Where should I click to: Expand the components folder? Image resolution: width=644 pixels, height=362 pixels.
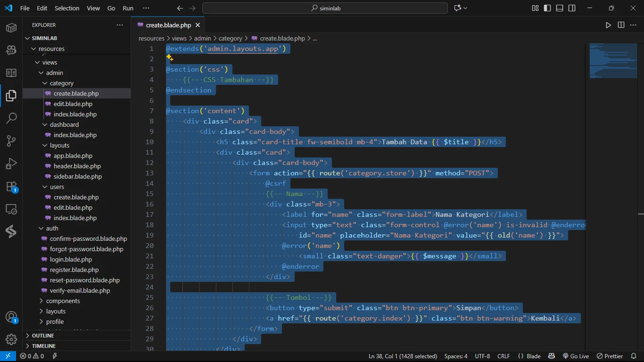(x=63, y=301)
